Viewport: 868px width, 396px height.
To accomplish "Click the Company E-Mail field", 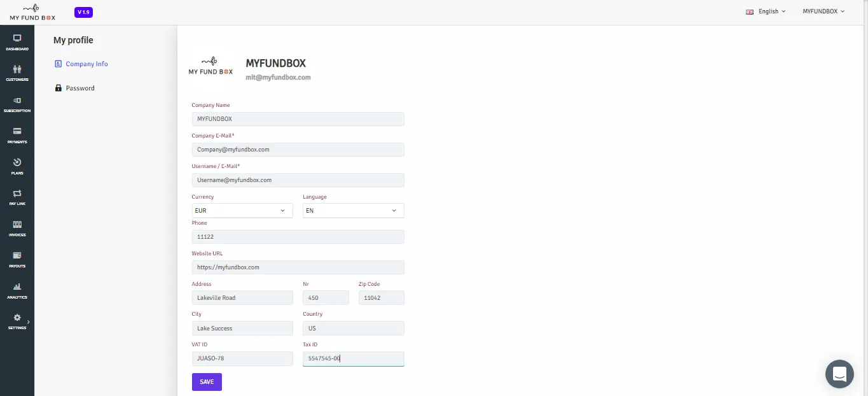I will pyautogui.click(x=298, y=150).
